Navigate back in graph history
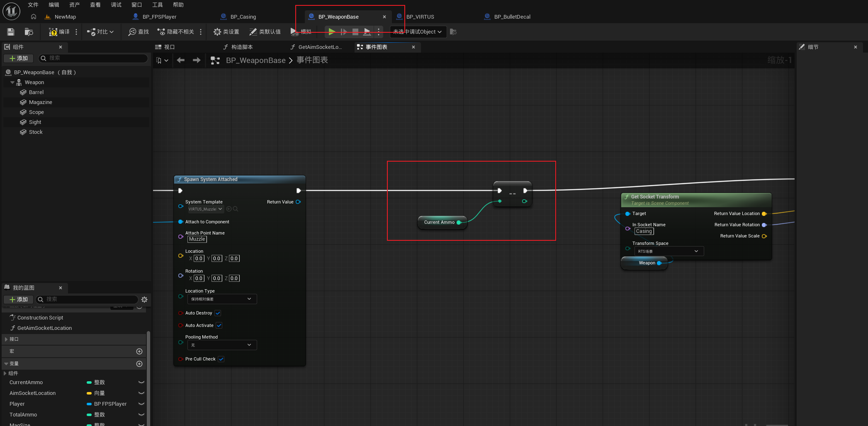Screen dimensions: 868x426 180,61
